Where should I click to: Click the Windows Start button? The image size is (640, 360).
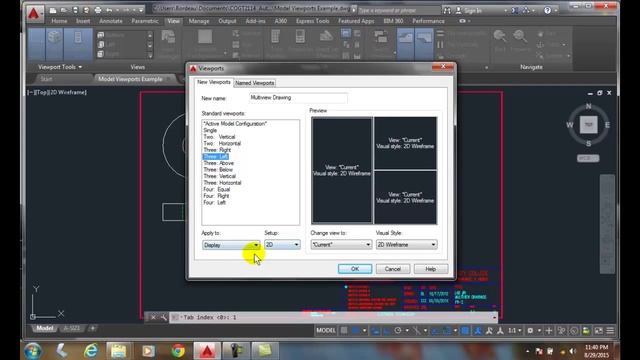32,351
